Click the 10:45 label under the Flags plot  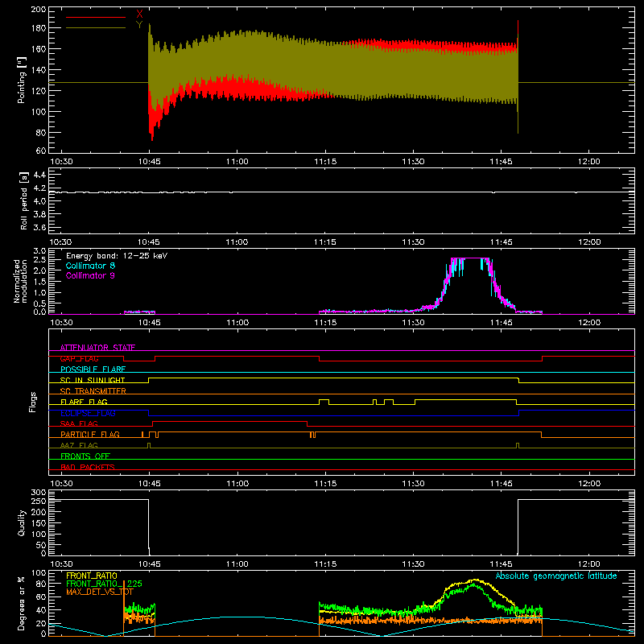[x=149, y=484]
